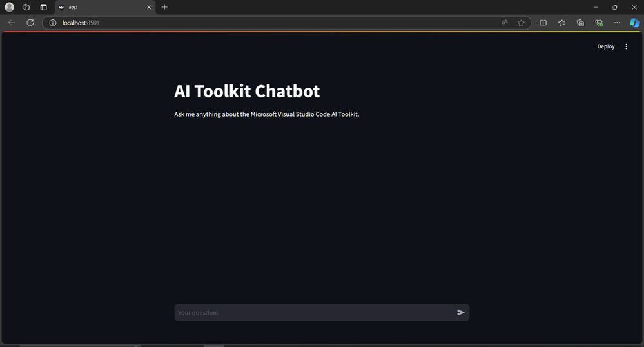Send the chat message with arrow icon
This screenshot has height=347, width=644.
[461, 312]
